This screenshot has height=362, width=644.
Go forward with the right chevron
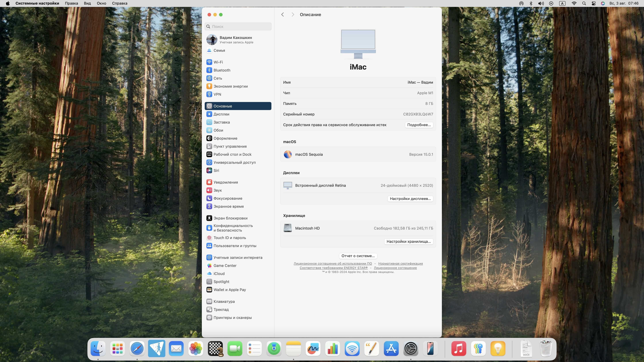(293, 15)
